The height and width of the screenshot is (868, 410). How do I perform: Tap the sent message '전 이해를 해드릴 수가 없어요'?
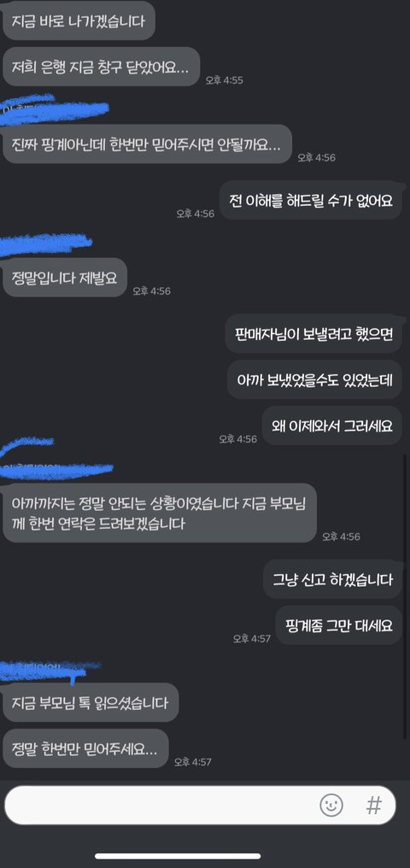tap(310, 200)
